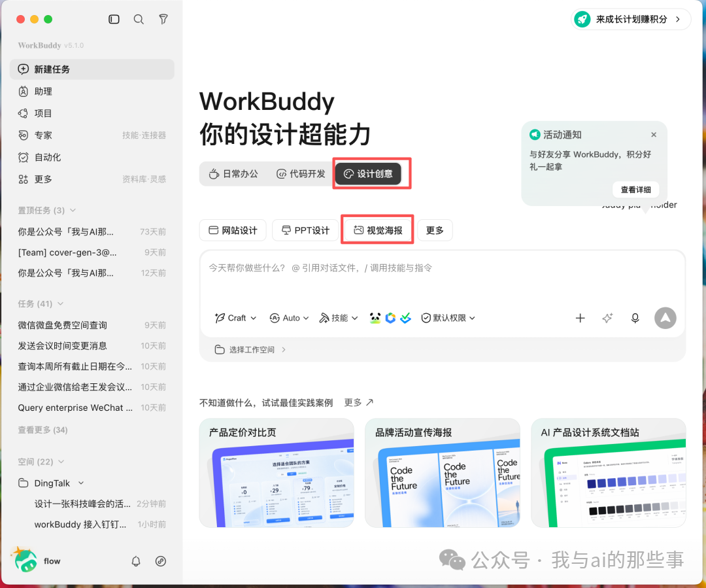
Task: Open notifications bell icon
Action: pyautogui.click(x=136, y=561)
